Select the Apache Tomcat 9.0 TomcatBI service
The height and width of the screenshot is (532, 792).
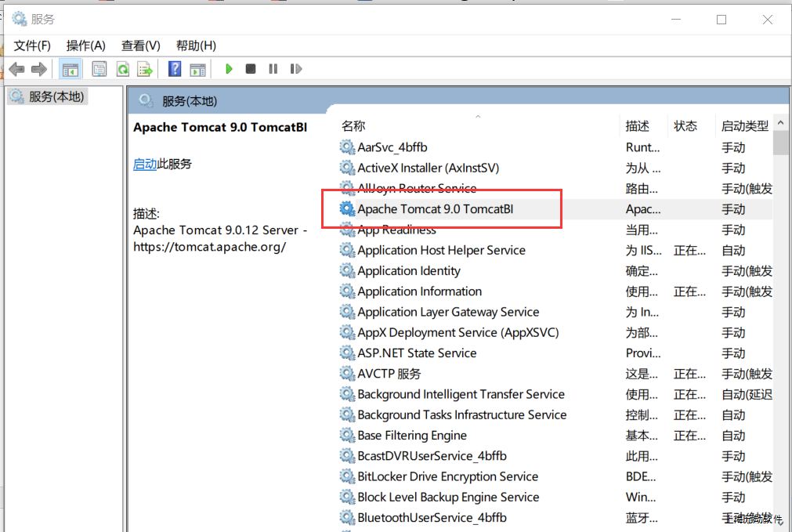pos(435,209)
